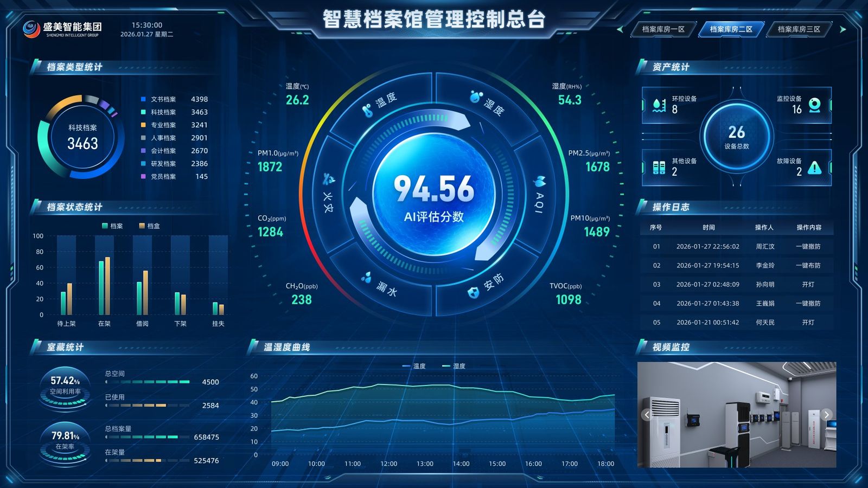Screen dimensions: 868x488
Task: Click the 监控设备 camera icon
Action: point(814,105)
